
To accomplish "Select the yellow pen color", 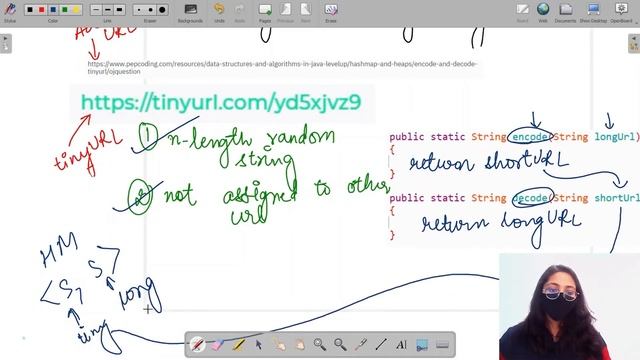I will click(x=76, y=9).
